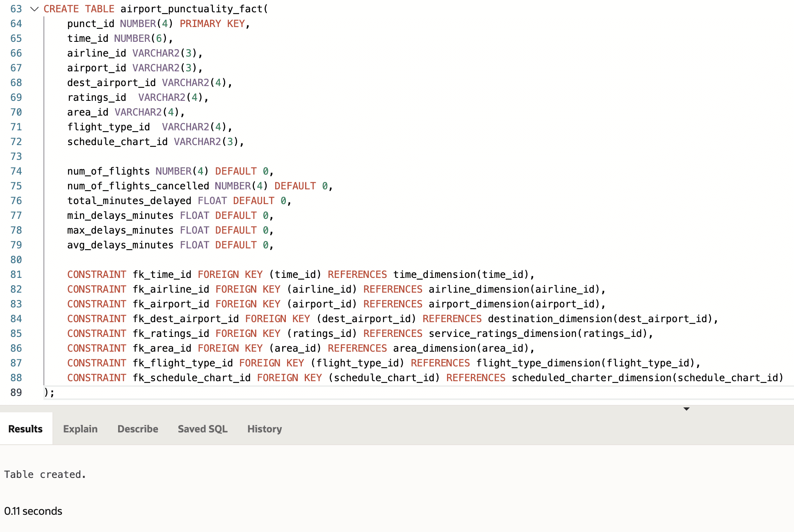
Task: Click fk_time_id constraint name
Action: [x=162, y=275]
